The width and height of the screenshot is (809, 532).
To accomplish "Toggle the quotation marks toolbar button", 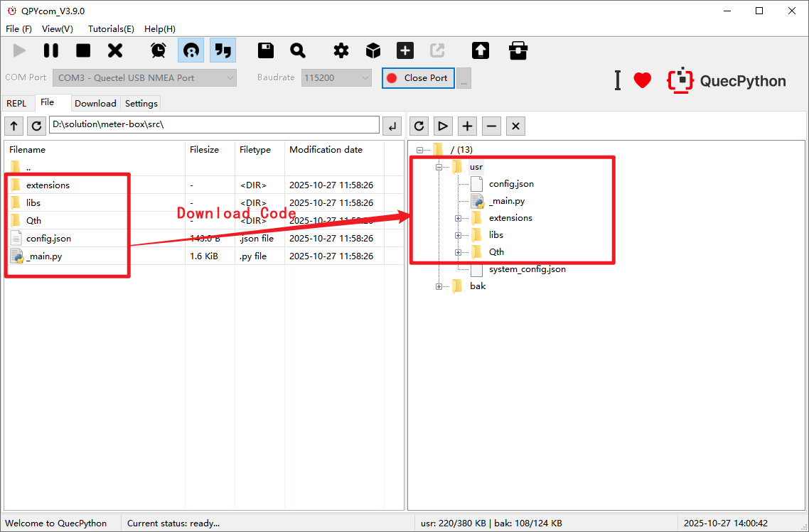I will 223,50.
